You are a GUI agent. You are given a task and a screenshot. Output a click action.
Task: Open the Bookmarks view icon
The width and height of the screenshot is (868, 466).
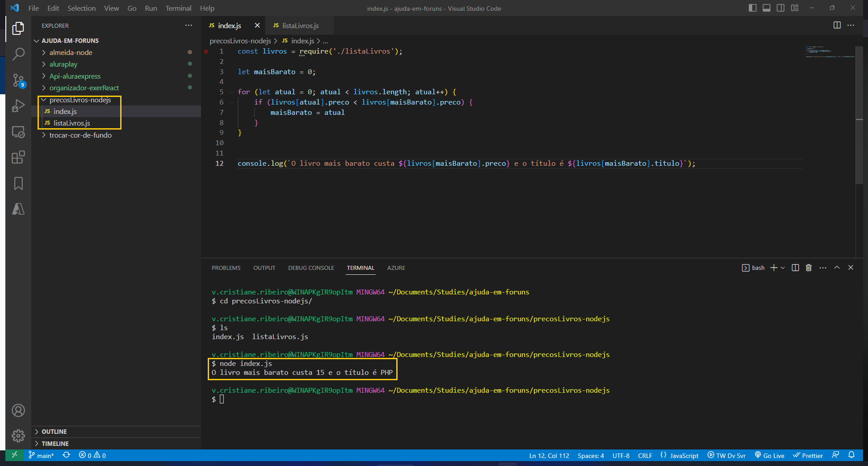click(18, 183)
